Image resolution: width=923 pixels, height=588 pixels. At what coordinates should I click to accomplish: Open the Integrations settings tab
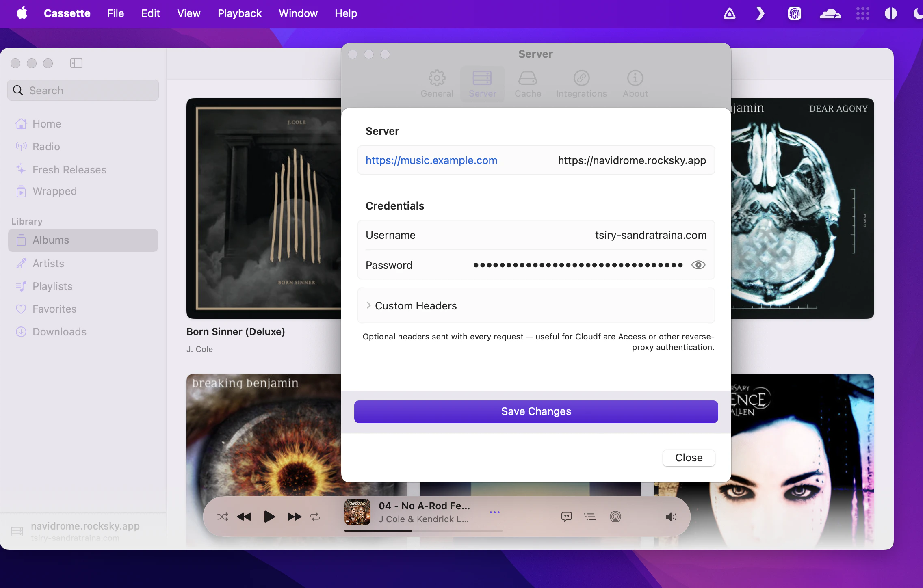pos(581,84)
